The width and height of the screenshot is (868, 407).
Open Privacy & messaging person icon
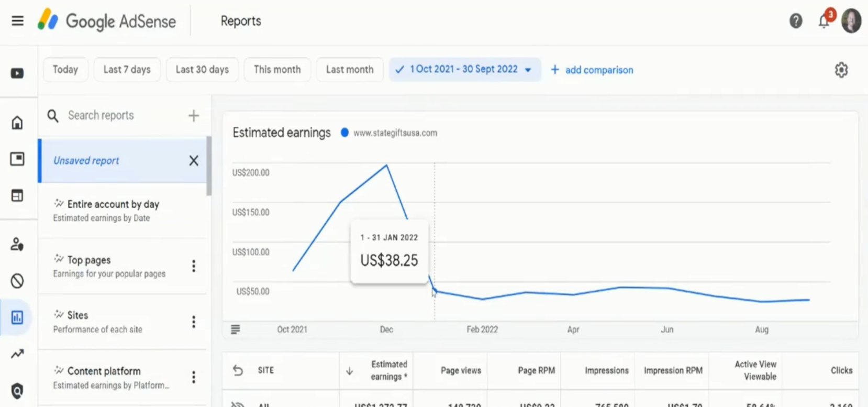click(17, 244)
